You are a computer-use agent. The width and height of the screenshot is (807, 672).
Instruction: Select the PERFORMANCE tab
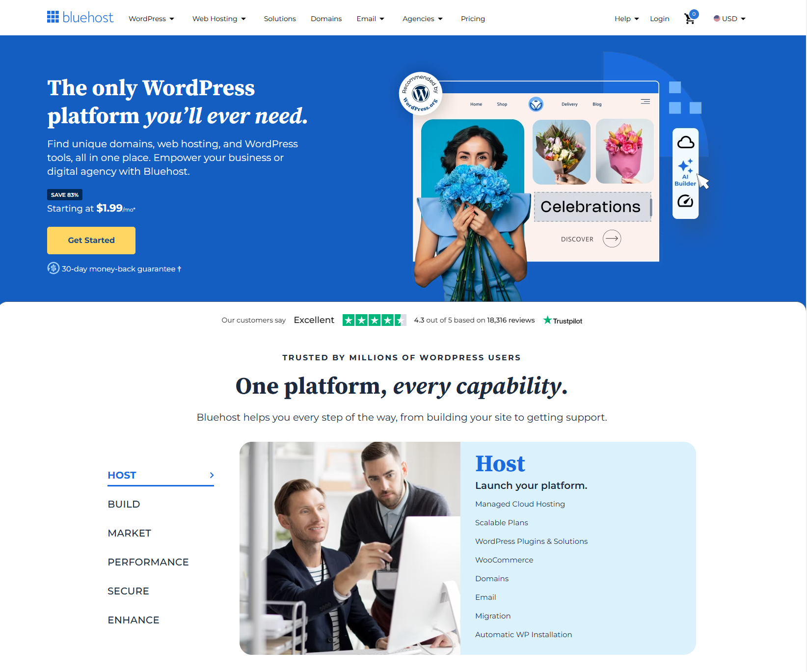(148, 562)
